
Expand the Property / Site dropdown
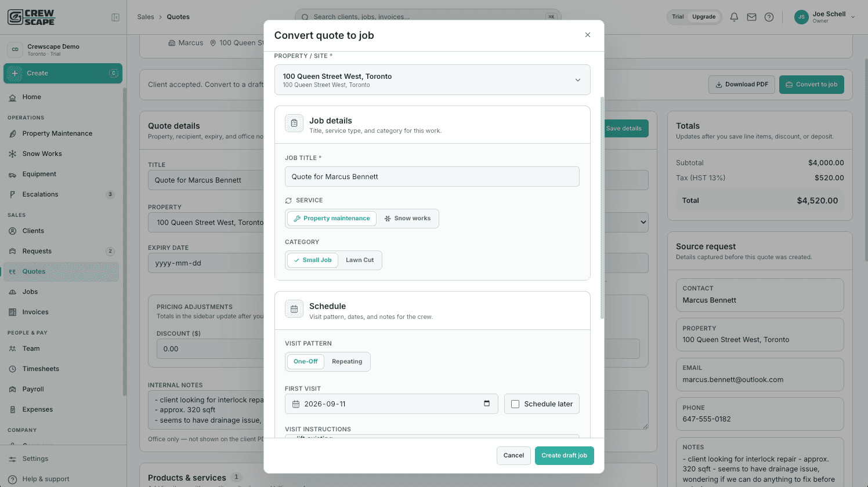click(432, 80)
